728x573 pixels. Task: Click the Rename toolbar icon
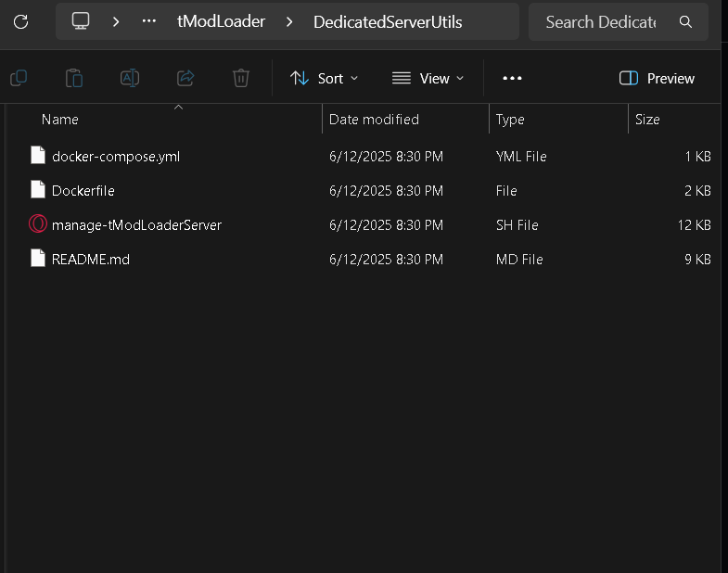coord(130,78)
